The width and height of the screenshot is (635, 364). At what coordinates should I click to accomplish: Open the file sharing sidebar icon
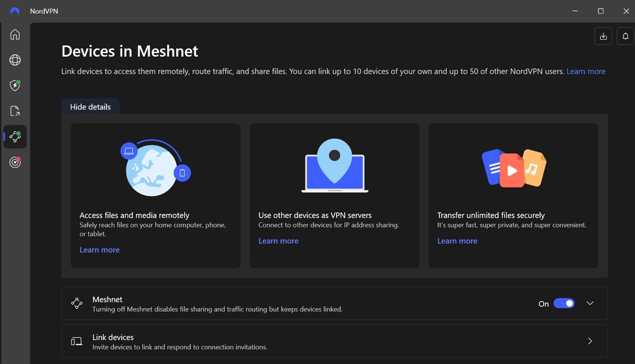[x=15, y=111]
